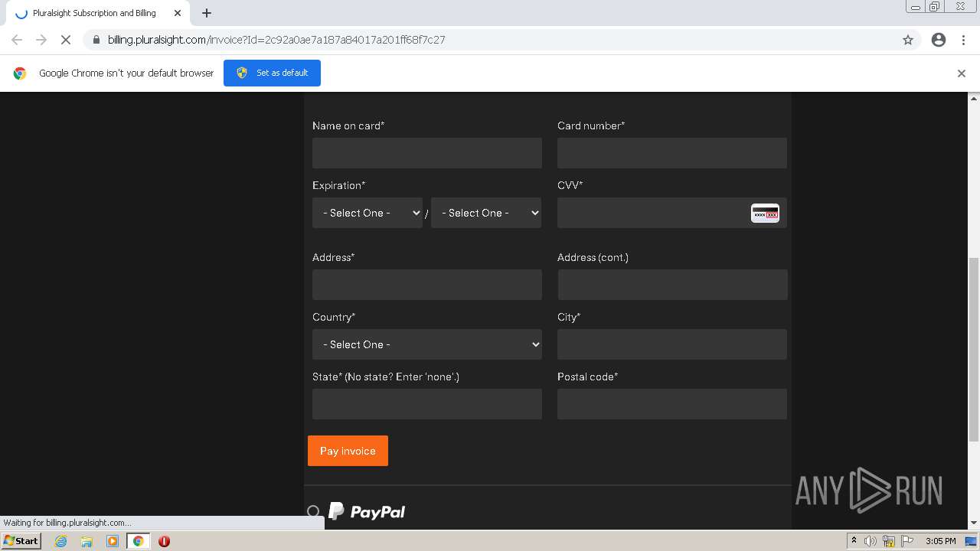This screenshot has height=551, width=980.
Task: Click the page vertical scrollbar thumb
Action: tap(974, 350)
